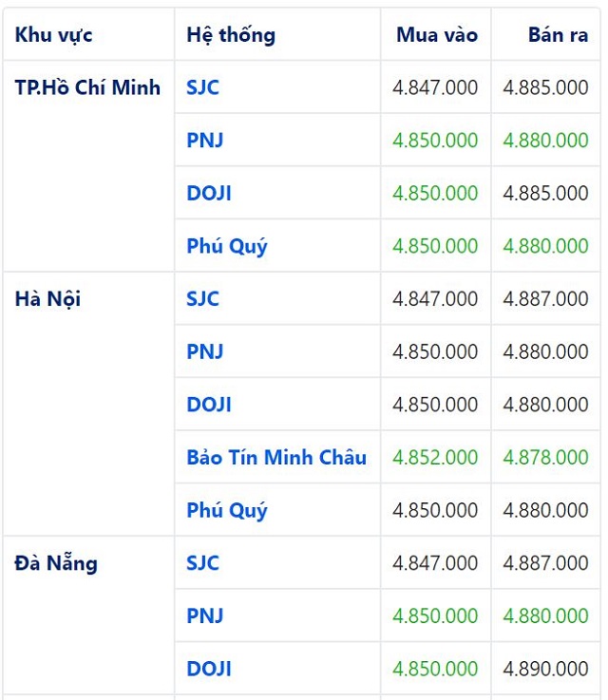Click the Hệ thống column header
608x700 pixels.
tap(231, 35)
